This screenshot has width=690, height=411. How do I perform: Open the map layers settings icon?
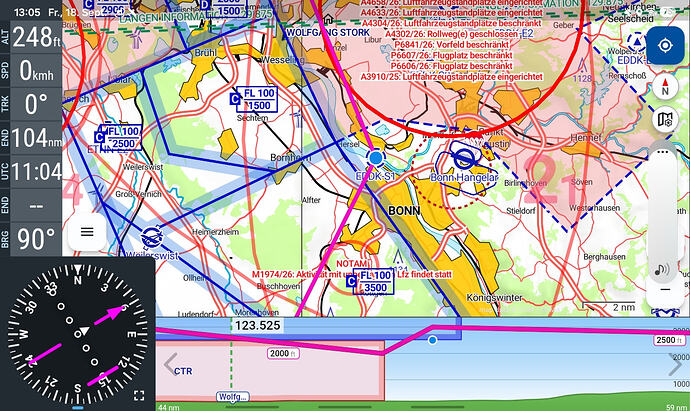(665, 119)
